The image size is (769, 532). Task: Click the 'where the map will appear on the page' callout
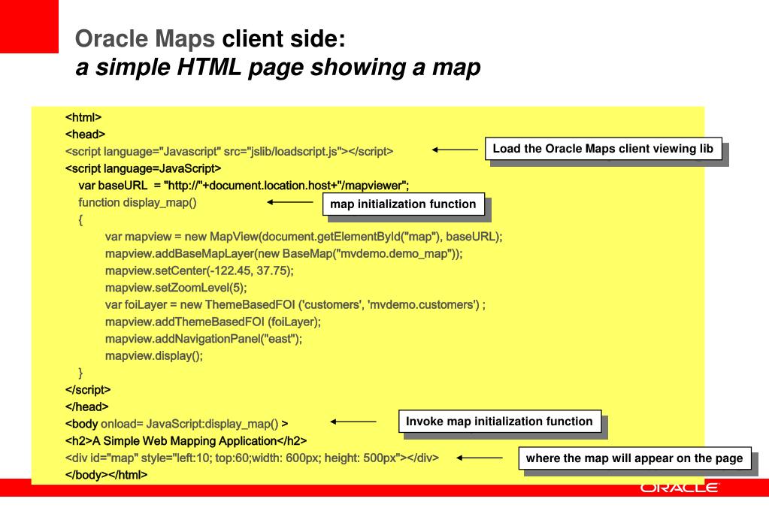634,458
